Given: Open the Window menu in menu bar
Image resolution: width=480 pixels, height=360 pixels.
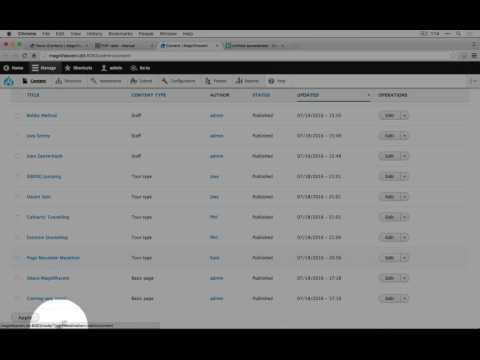Looking at the screenshot, I should coord(168,34).
